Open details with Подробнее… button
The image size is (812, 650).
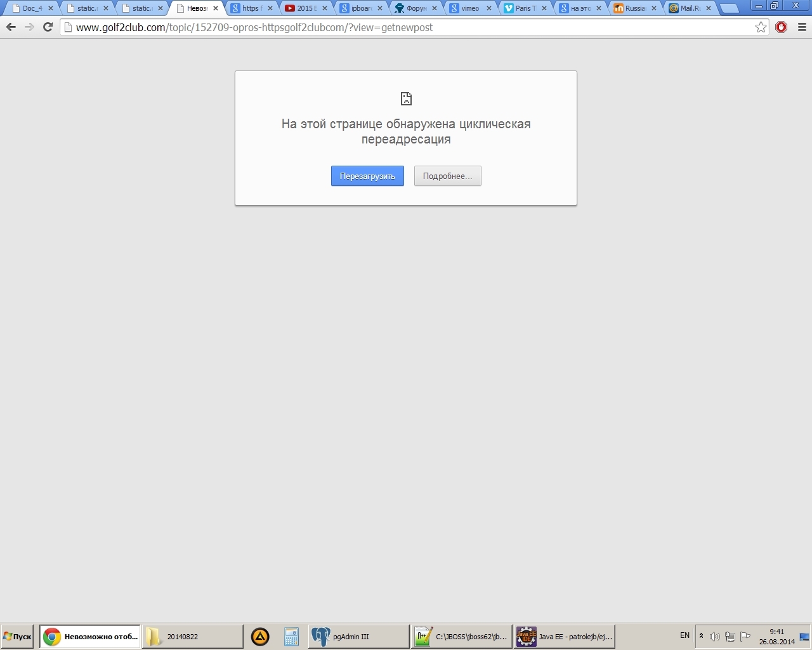pos(448,176)
